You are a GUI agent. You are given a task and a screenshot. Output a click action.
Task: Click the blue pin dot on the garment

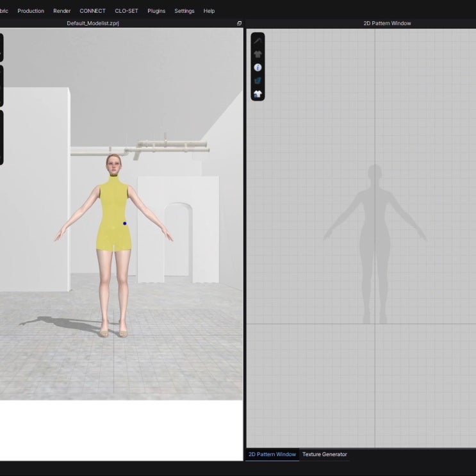coord(125,224)
